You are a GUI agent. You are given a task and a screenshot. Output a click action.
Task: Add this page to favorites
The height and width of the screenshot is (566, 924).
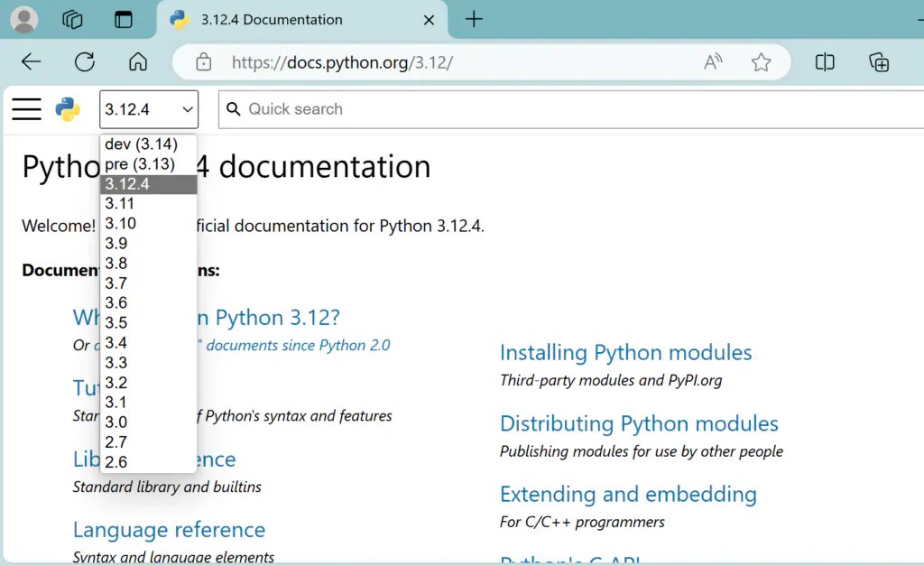tap(761, 62)
